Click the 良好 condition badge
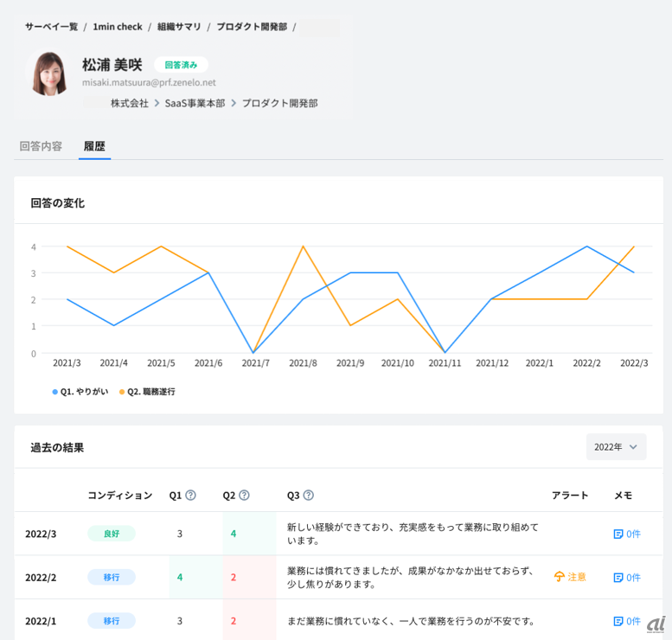 (111, 534)
